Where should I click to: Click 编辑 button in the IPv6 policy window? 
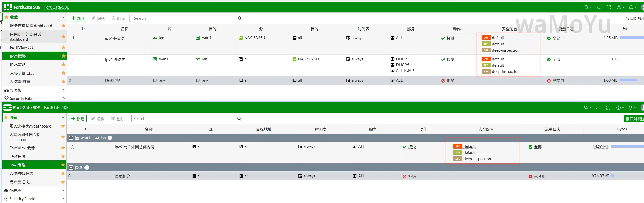(98, 119)
